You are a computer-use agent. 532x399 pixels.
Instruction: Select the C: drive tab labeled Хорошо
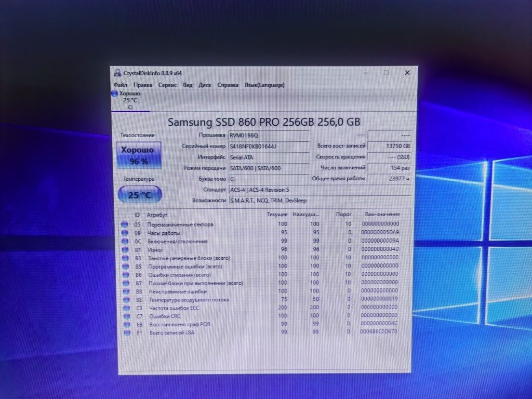coord(130,100)
